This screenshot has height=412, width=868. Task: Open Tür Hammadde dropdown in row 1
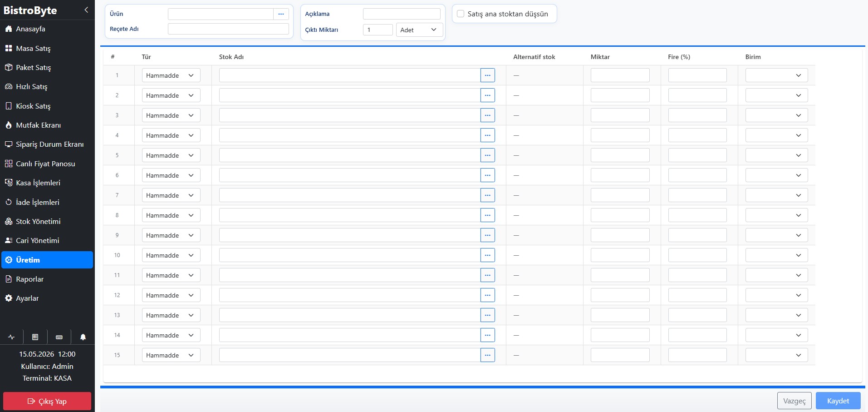[x=171, y=75]
